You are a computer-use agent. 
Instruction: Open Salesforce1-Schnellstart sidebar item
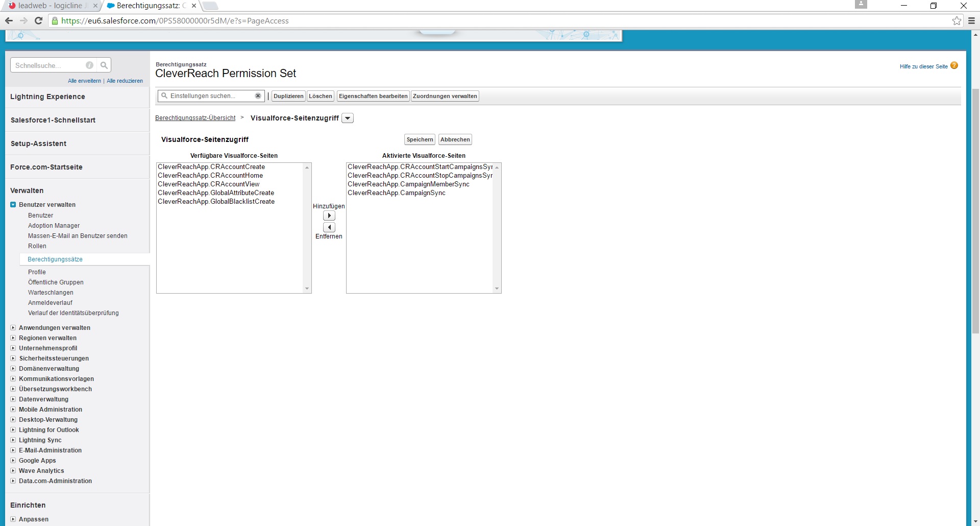53,120
